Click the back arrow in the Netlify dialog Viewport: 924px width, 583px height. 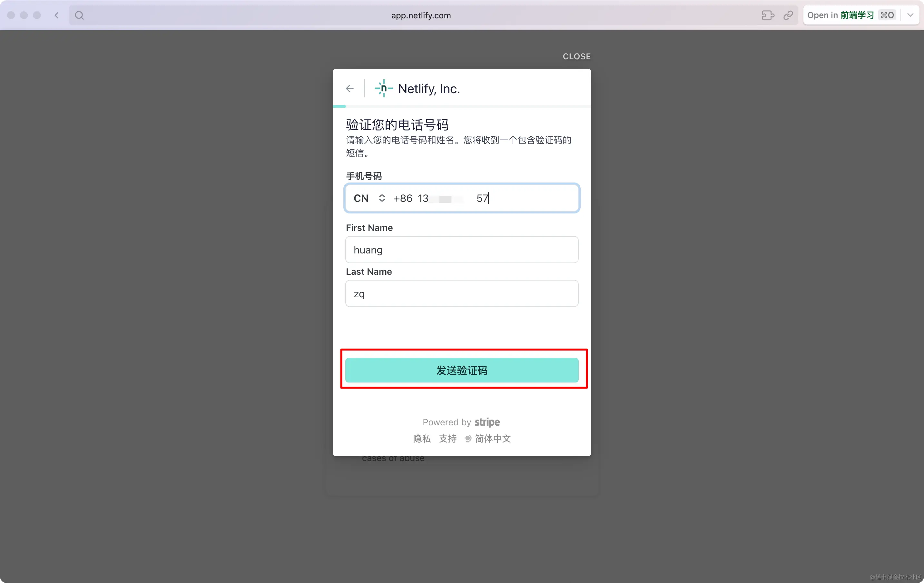point(349,89)
